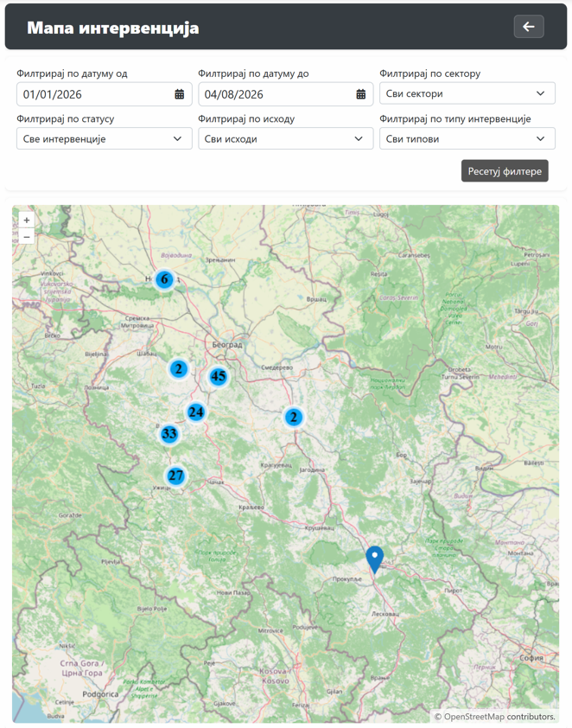Click the Лесковац label on the map
Image resolution: width=572 pixels, height=728 pixels.
click(385, 614)
